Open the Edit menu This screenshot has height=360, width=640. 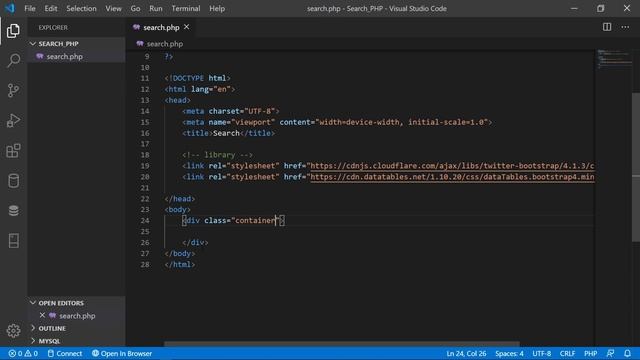point(51,8)
